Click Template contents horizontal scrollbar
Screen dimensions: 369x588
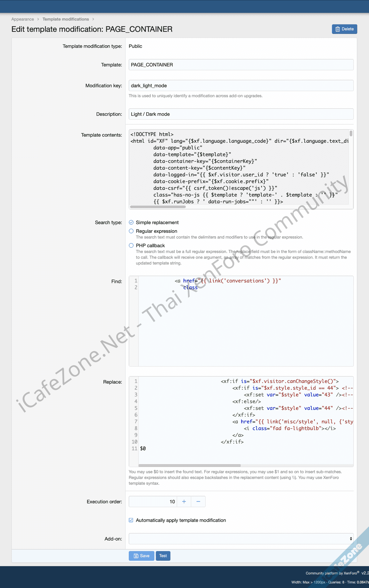[x=158, y=207]
